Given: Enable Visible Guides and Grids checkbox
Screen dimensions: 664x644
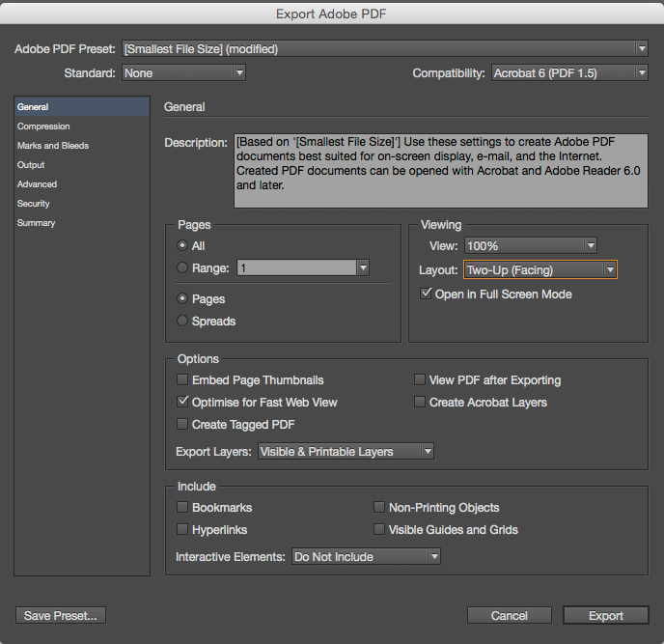Looking at the screenshot, I should 379,529.
